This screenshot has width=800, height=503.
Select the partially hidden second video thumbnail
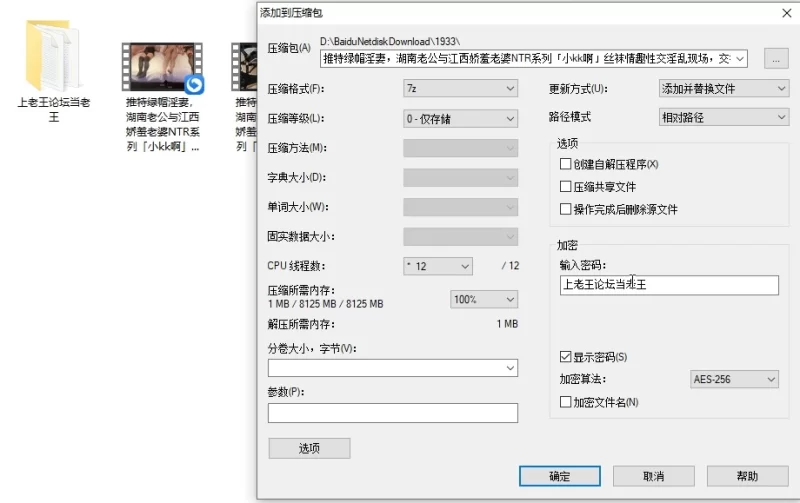[x=244, y=67]
